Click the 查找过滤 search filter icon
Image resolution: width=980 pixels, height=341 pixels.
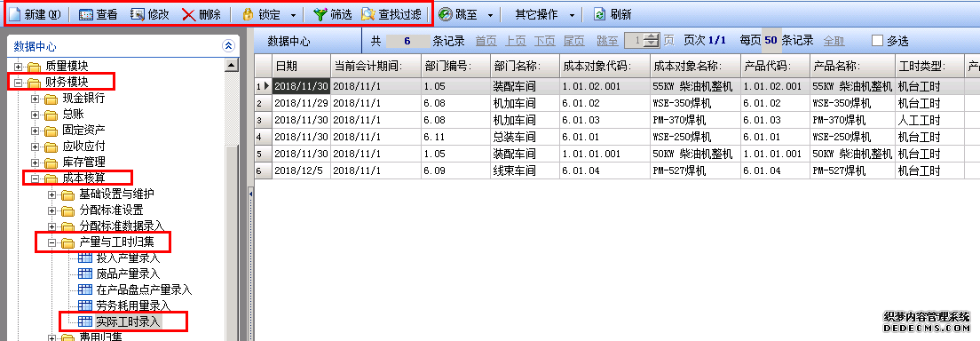pyautogui.click(x=368, y=14)
